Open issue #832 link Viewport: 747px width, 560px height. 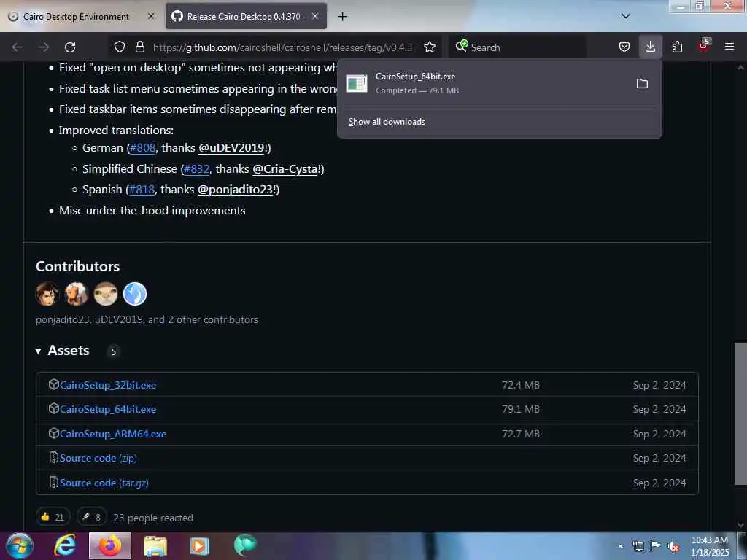pos(197,169)
